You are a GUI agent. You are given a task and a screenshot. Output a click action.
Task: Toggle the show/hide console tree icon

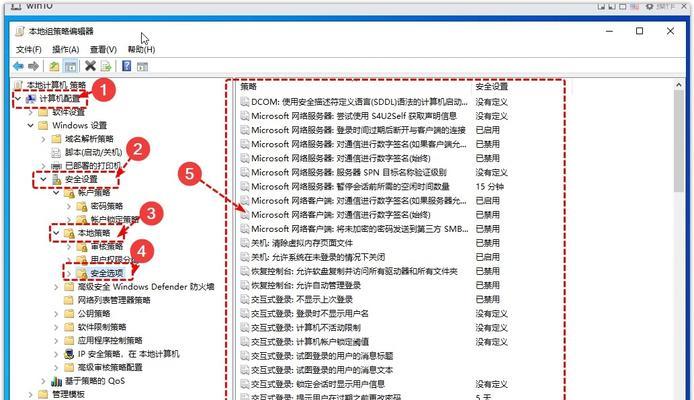tap(70, 66)
